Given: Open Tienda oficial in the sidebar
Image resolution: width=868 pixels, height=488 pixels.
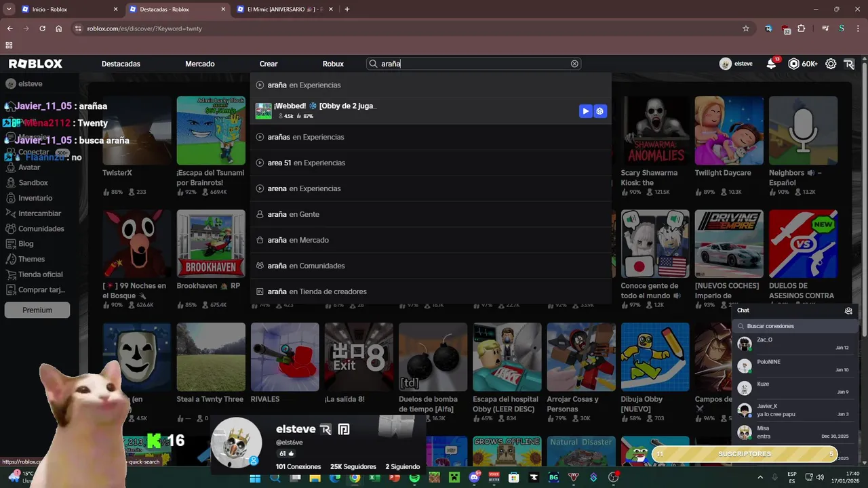Looking at the screenshot, I should click(41, 274).
